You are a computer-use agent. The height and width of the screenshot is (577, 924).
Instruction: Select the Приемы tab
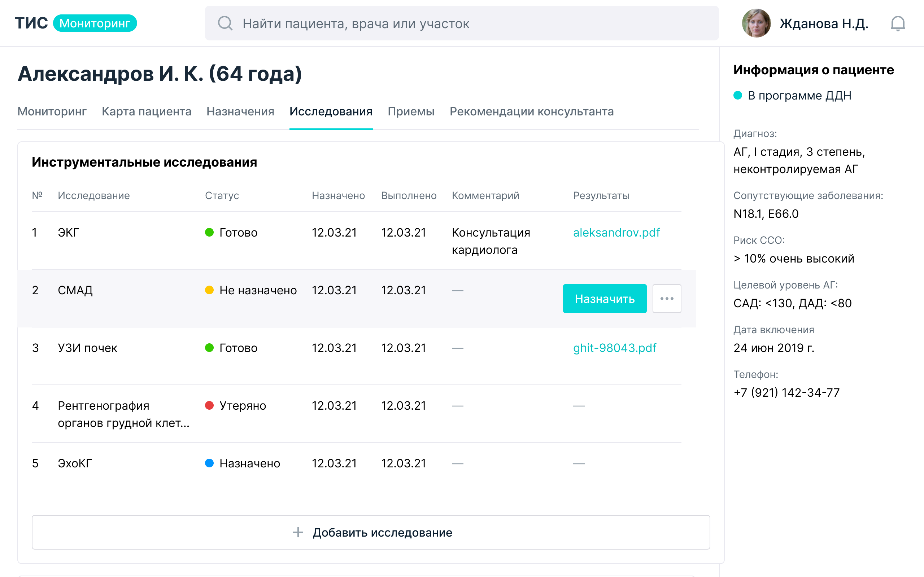pos(411,111)
